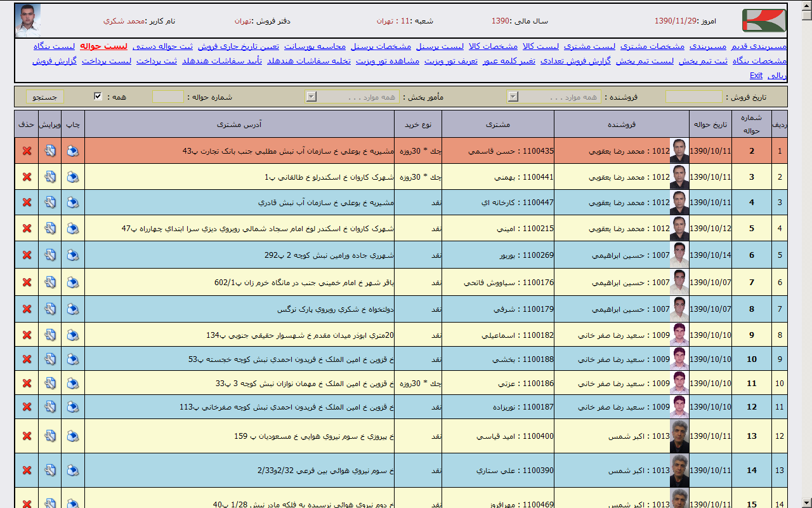This screenshot has height=508, width=812.
Task: Toggle the همه (all) checkbox
Action: click(x=98, y=97)
